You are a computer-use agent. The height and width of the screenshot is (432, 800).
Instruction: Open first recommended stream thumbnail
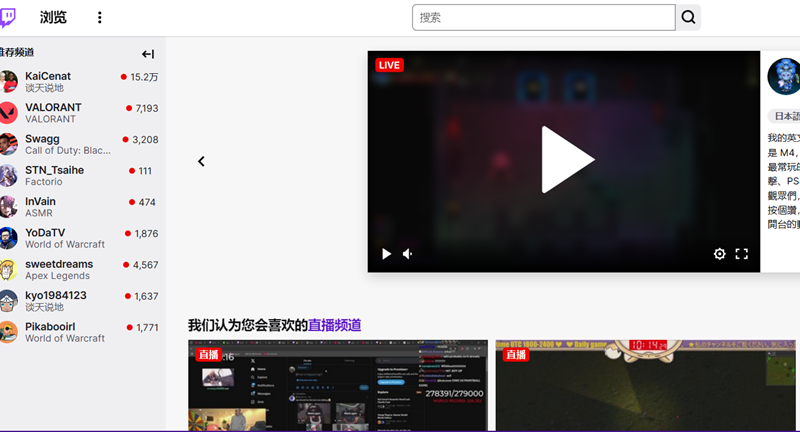tap(338, 386)
